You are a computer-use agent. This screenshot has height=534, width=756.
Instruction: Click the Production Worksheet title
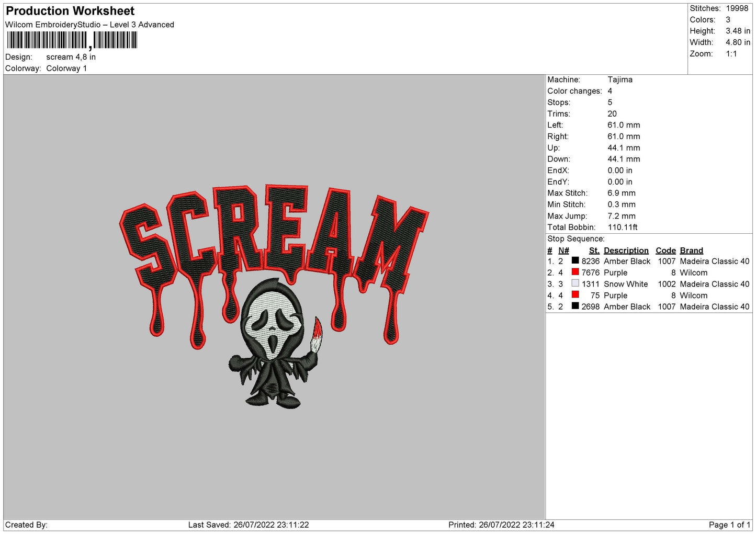coord(70,11)
